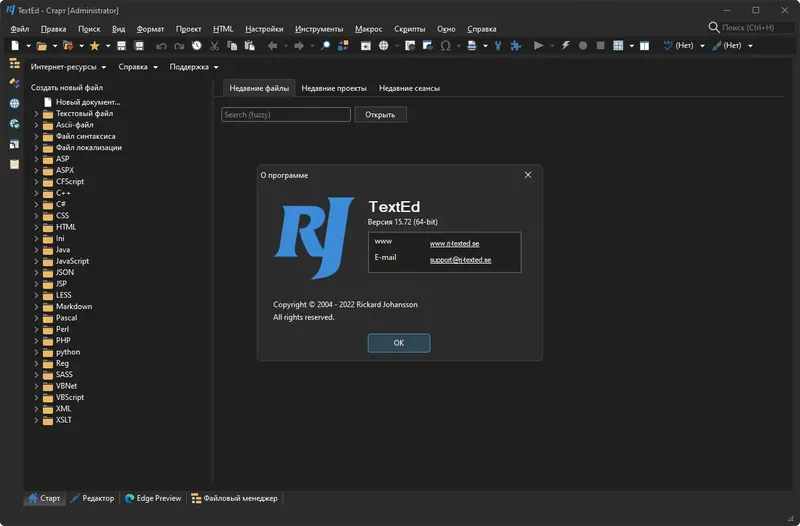This screenshot has width=800, height=526.
Task: Select the XSLT tree item
Action: (64, 420)
